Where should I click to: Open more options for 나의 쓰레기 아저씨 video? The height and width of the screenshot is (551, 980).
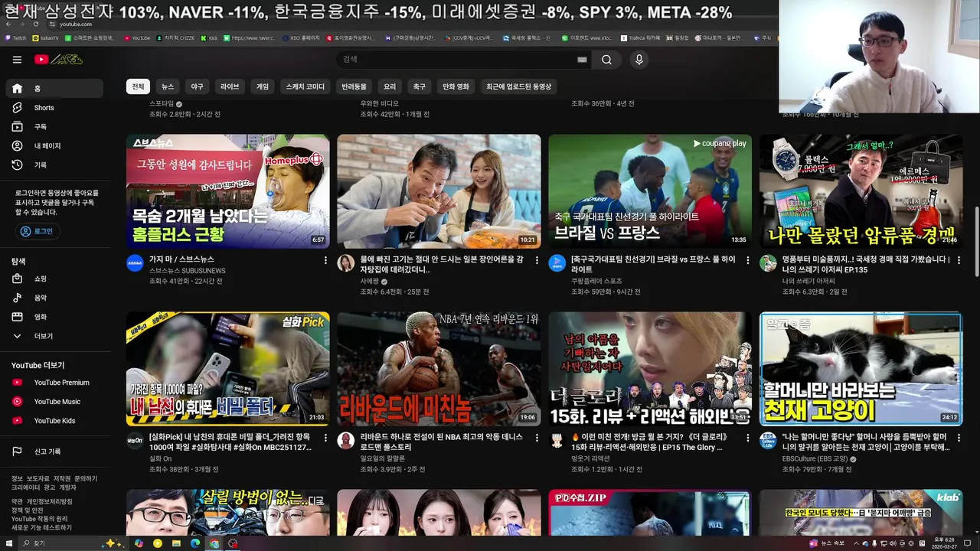pos(959,261)
